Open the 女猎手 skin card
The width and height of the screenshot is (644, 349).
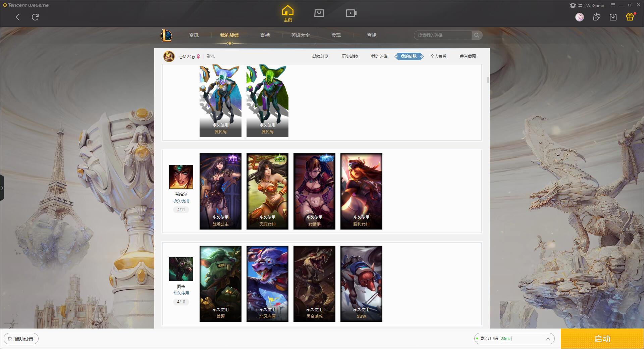(314, 191)
